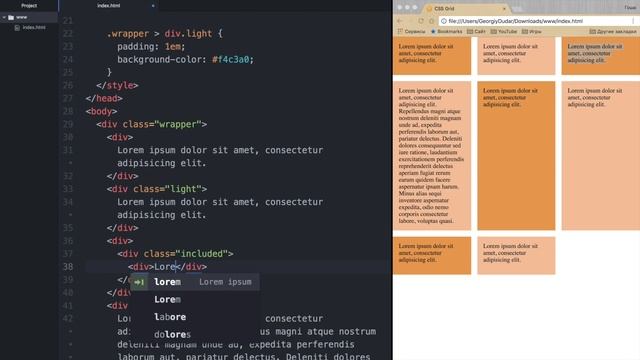
Task: Click the closing </style> tag
Action: coord(117,85)
